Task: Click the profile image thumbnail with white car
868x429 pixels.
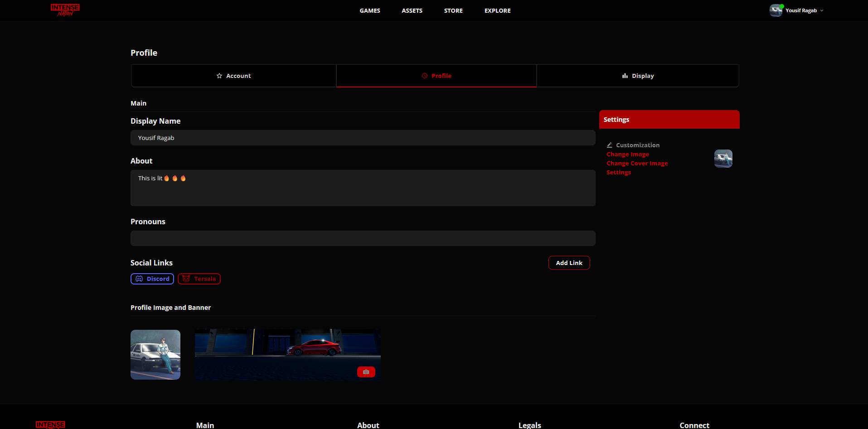Action: (155, 355)
